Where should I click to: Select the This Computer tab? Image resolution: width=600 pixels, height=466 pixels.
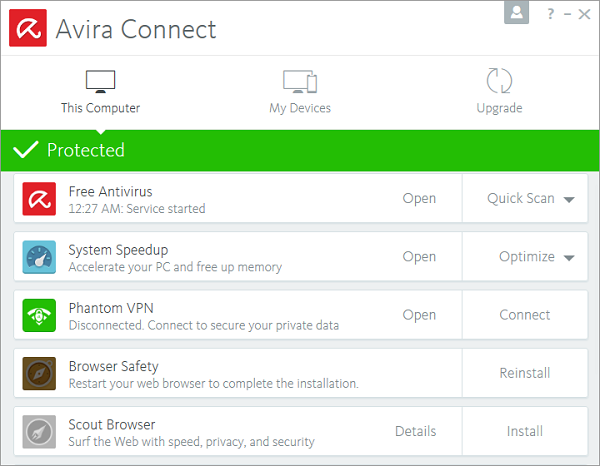(x=100, y=92)
